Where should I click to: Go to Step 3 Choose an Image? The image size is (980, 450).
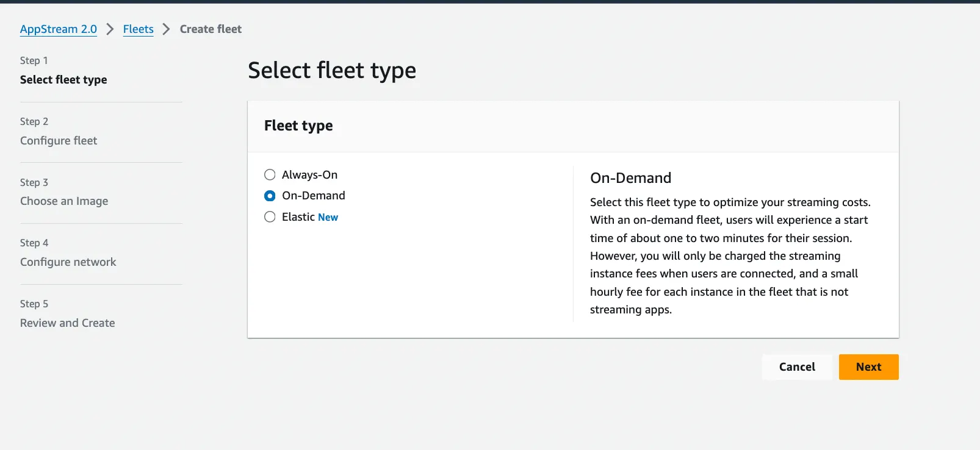tap(64, 201)
